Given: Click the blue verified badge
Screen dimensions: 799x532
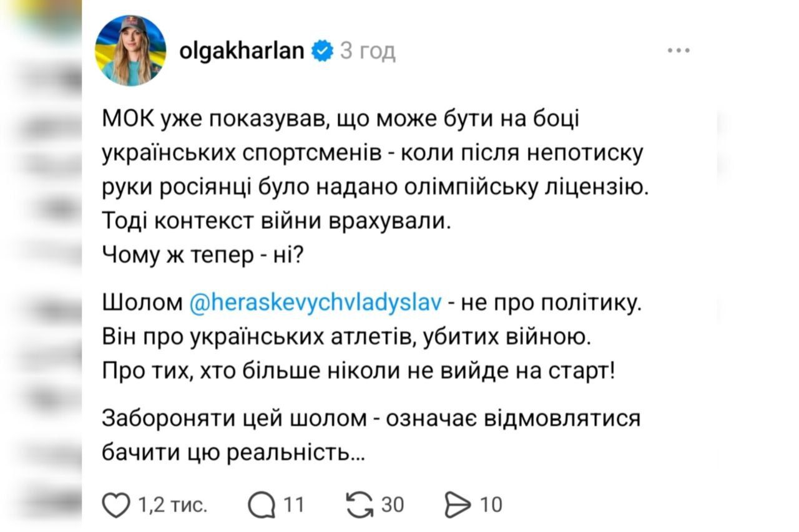Looking at the screenshot, I should point(322,51).
